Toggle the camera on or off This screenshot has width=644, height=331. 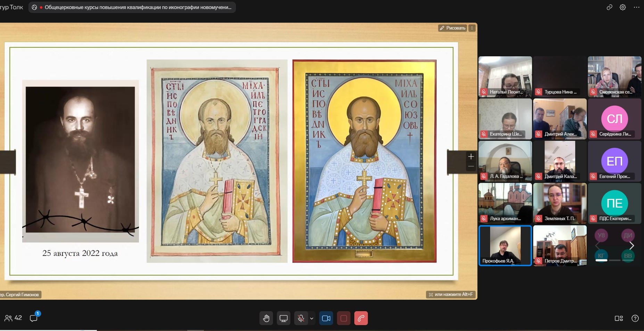click(x=326, y=318)
